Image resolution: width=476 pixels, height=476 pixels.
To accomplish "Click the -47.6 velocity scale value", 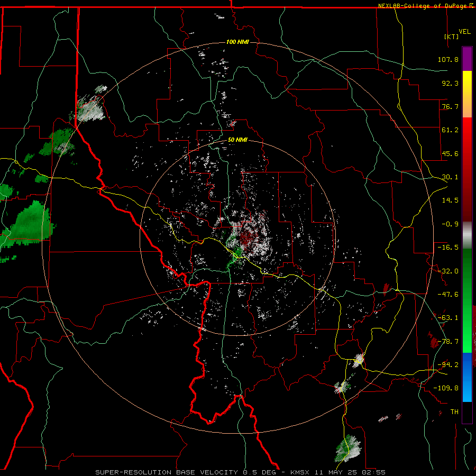I will 448,295.
